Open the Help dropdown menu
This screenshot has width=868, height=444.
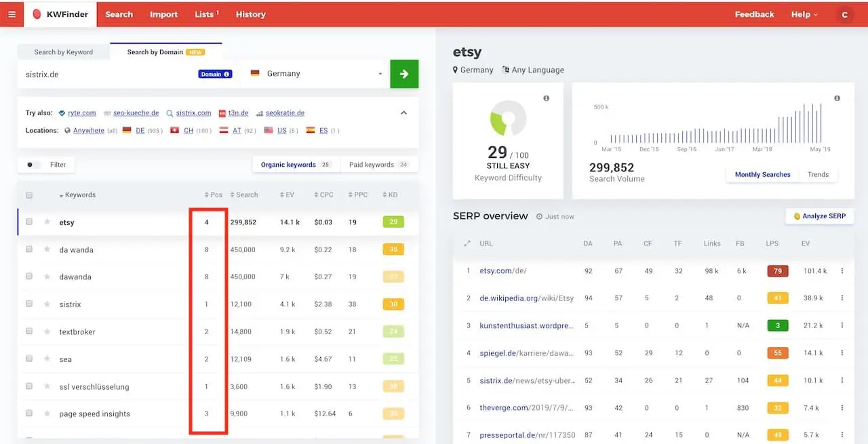pyautogui.click(x=804, y=14)
